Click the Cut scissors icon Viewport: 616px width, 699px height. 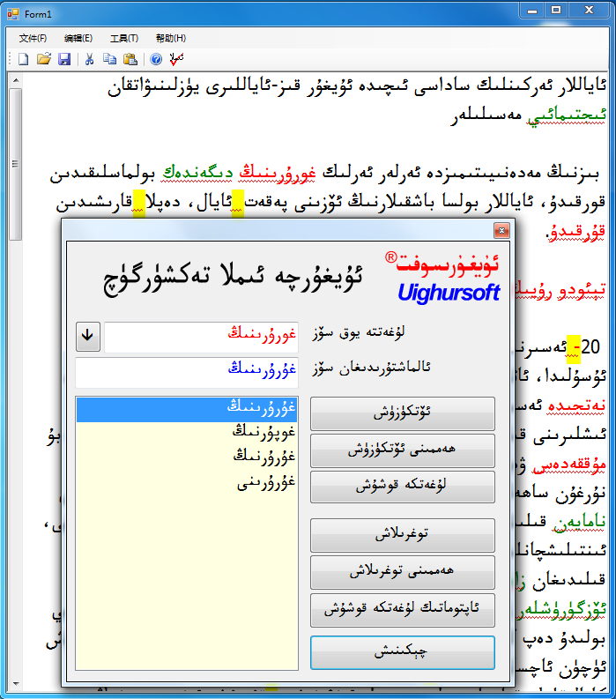click(89, 59)
